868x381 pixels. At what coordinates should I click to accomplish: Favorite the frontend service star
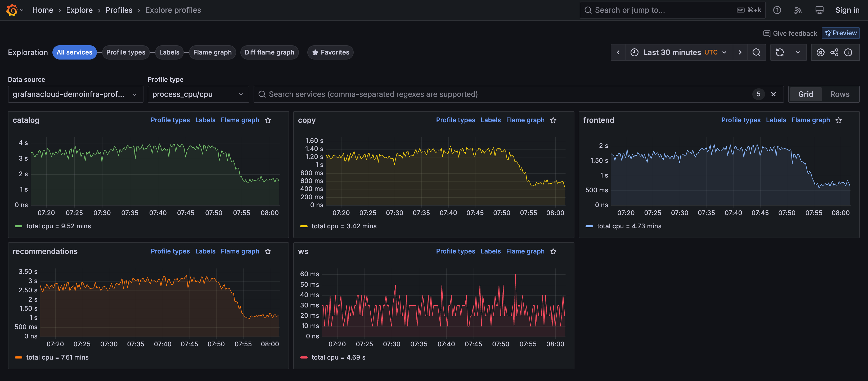click(x=839, y=120)
